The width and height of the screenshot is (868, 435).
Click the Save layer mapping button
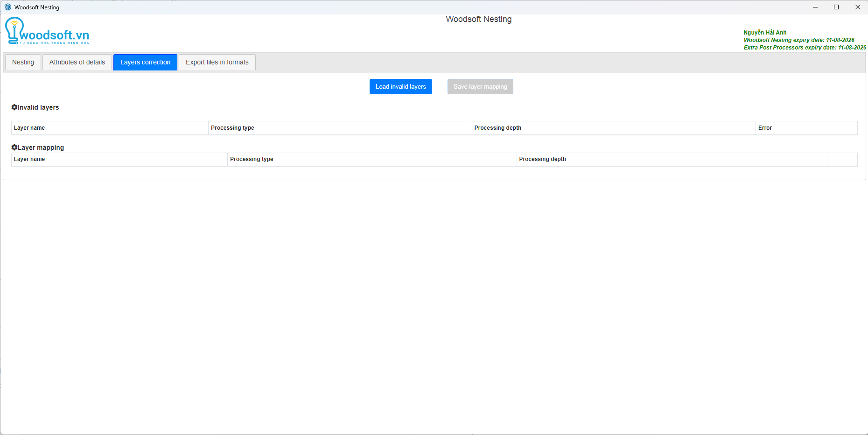coord(480,87)
